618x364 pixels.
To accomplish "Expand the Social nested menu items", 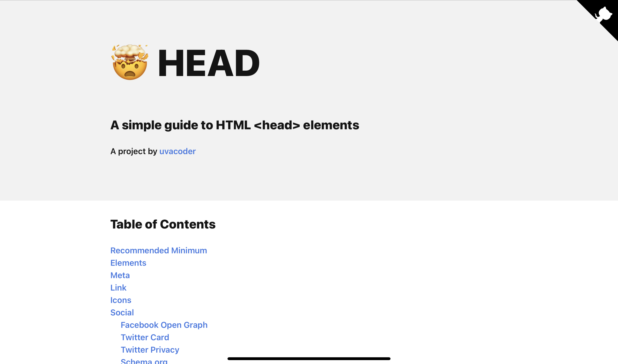I will tap(122, 312).
